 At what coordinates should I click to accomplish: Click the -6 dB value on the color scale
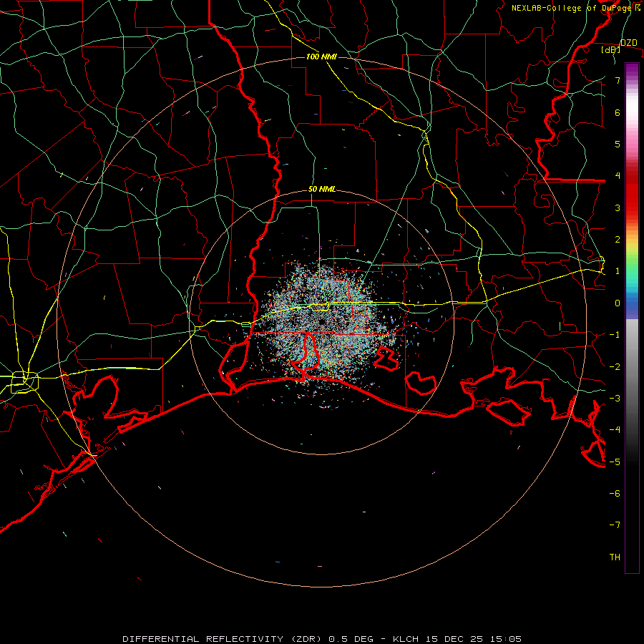tap(615, 493)
